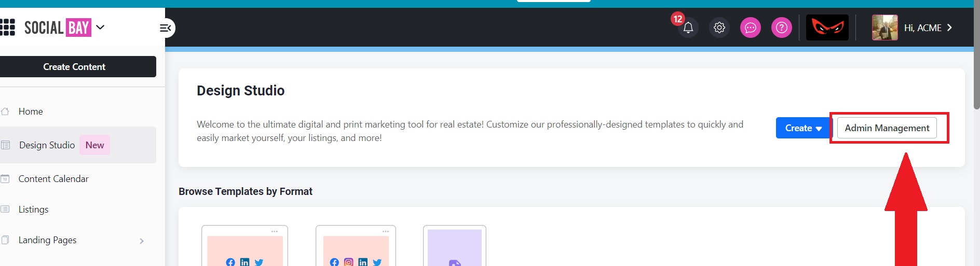Image resolution: width=980 pixels, height=266 pixels.
Task: Click the pink help question mark icon
Action: tap(781, 27)
